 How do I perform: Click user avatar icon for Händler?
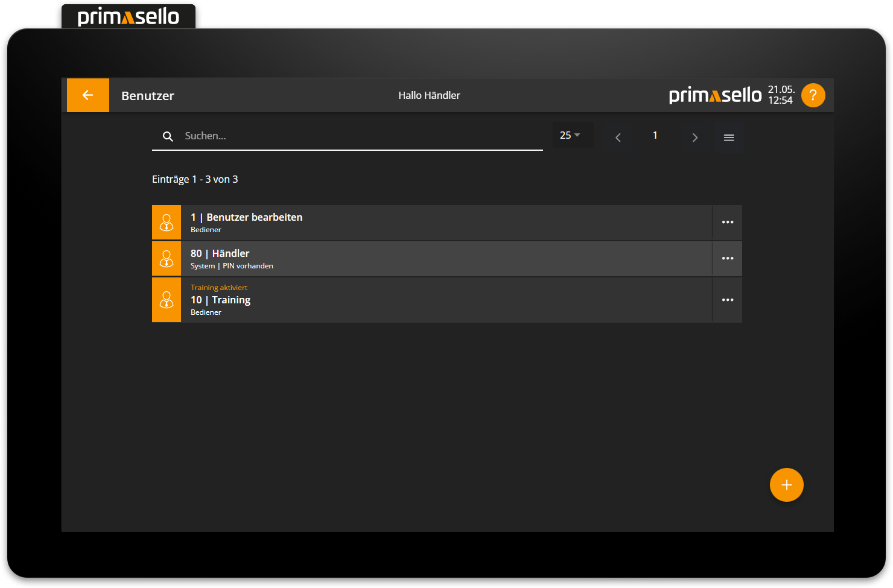pos(167,259)
